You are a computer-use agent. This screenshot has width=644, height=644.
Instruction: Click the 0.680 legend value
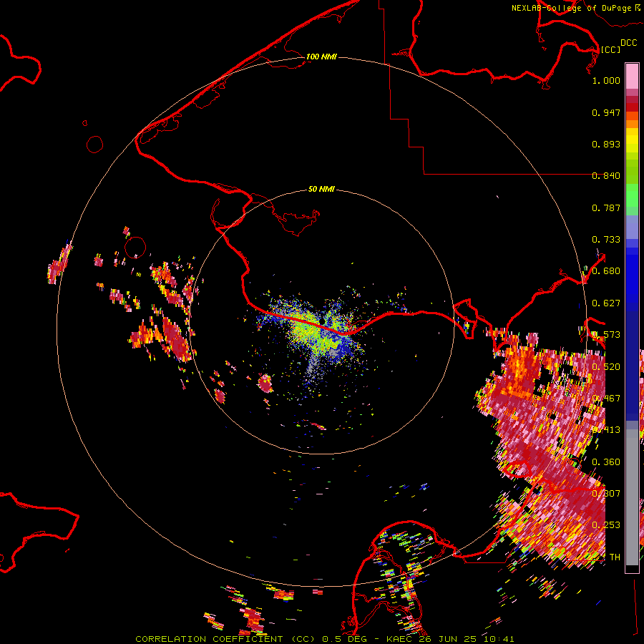606,271
